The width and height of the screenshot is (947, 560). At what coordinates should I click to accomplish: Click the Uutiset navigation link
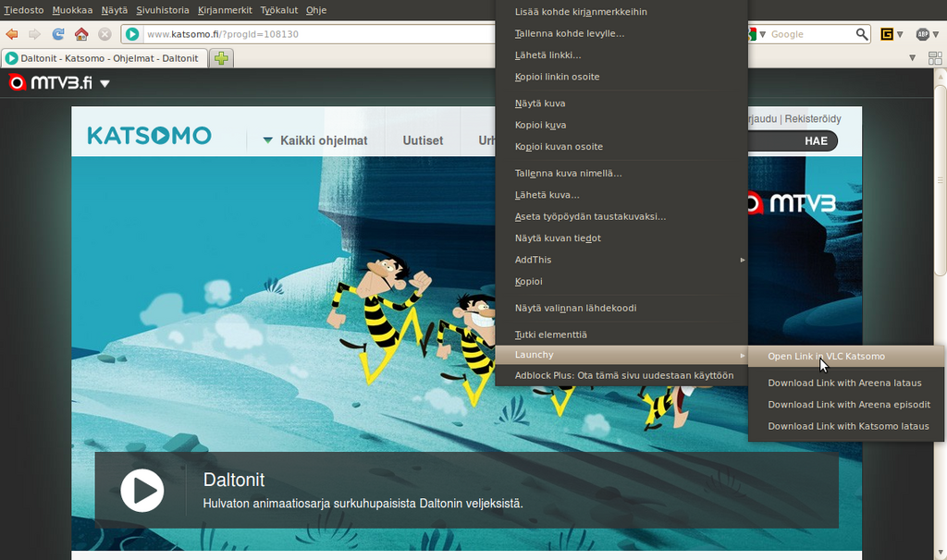click(423, 140)
